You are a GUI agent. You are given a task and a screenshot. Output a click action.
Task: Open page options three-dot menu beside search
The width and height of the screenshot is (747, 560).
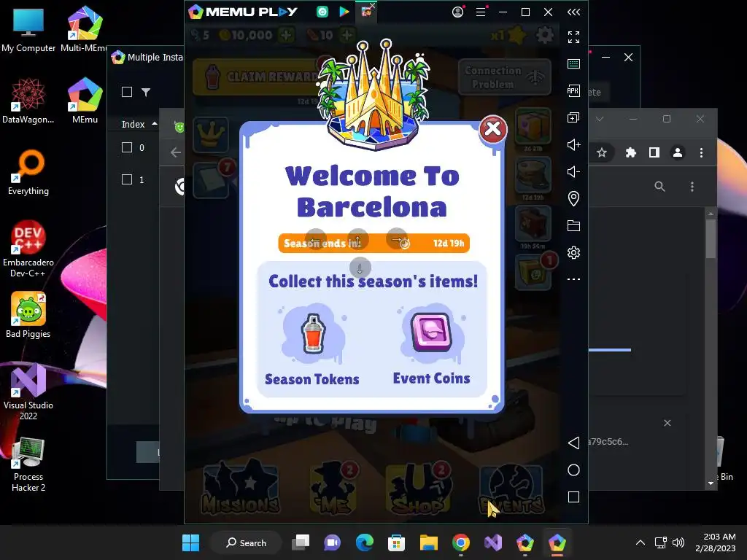(x=692, y=186)
